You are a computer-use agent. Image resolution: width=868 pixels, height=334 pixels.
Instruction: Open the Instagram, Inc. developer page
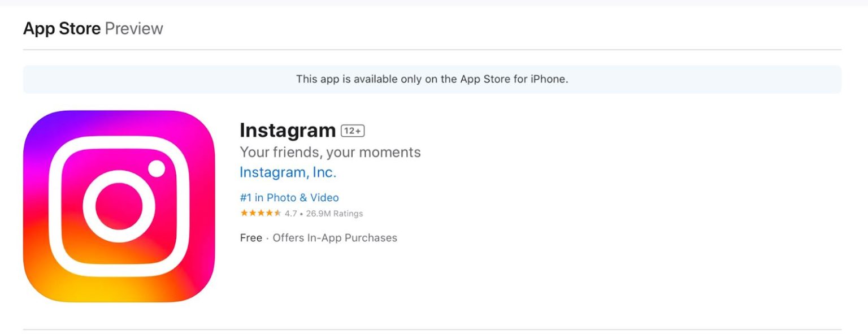[x=288, y=172]
